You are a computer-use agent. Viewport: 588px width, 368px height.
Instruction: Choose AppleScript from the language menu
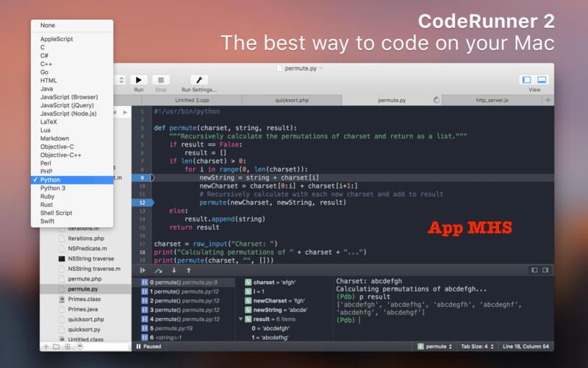(x=72, y=39)
